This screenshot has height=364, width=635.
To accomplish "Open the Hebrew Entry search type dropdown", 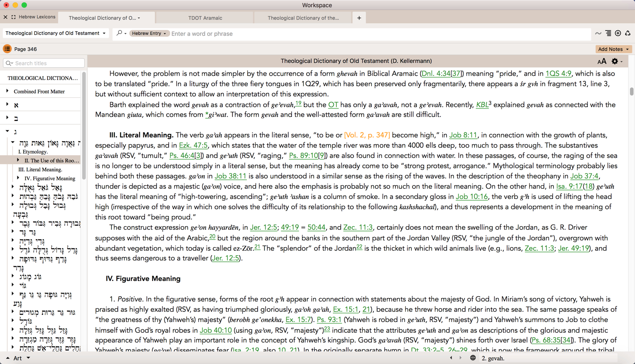I will coord(149,33).
